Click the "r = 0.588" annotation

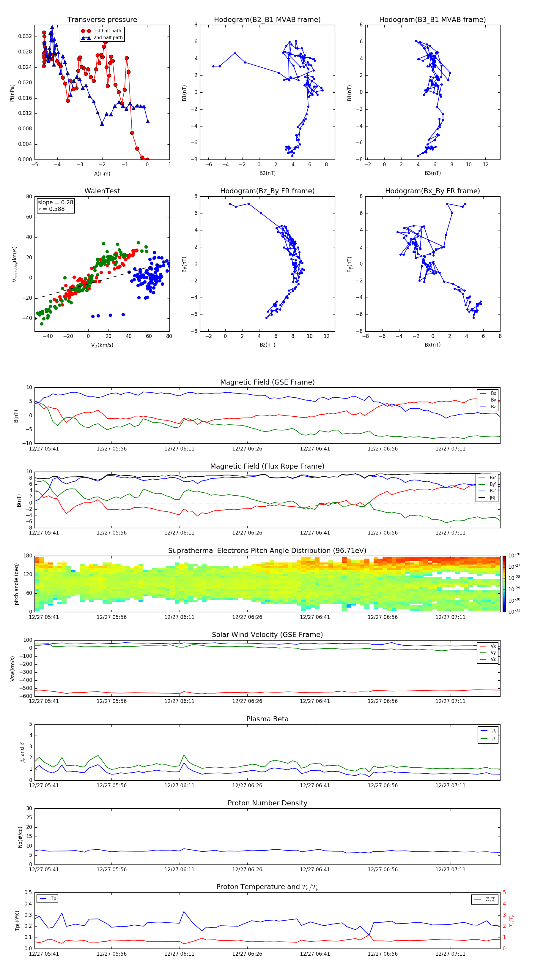[x=51, y=209]
